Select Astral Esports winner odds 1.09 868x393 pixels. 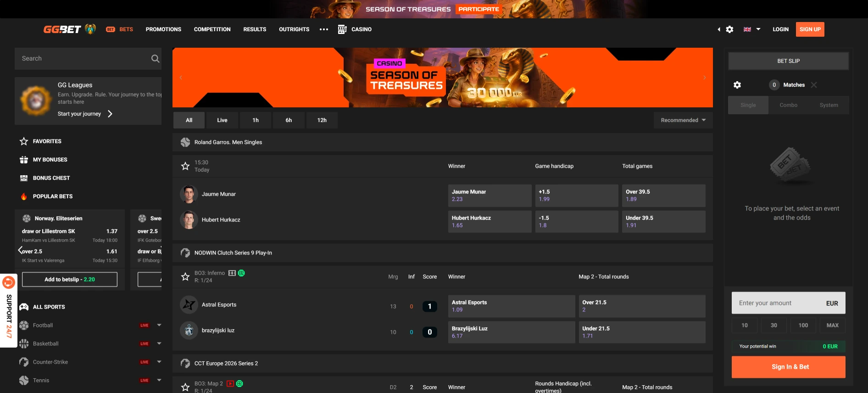pos(512,306)
